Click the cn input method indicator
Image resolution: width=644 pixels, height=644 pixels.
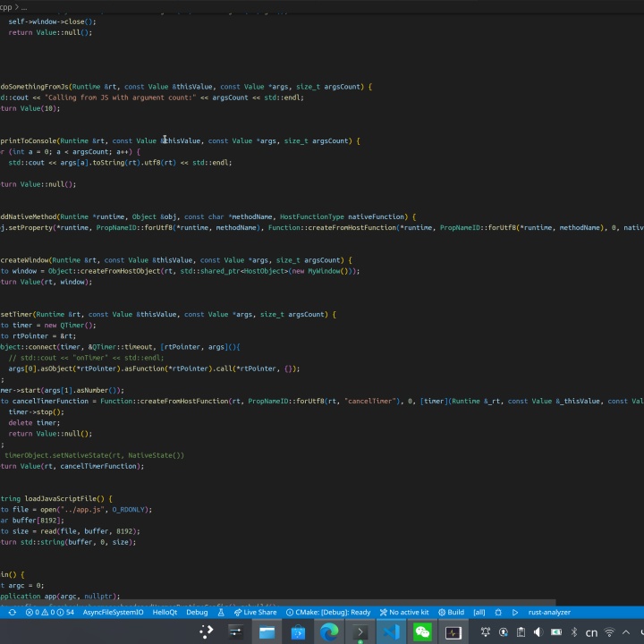click(591, 632)
